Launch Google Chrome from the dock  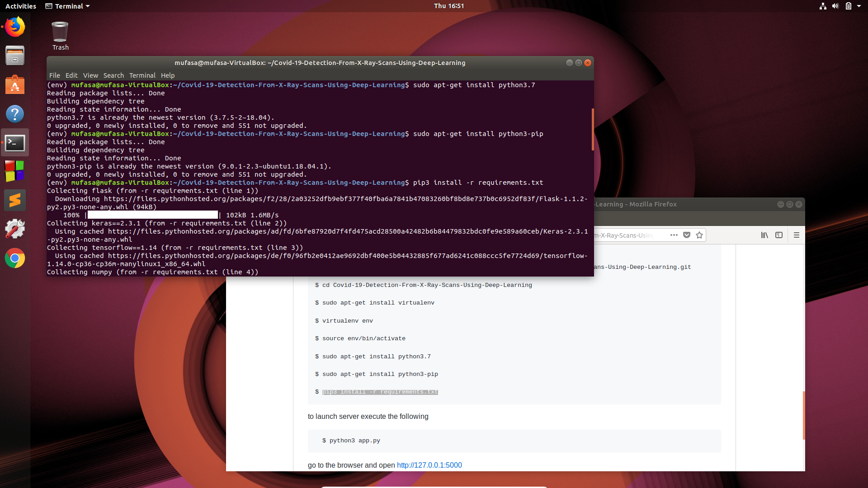(15, 258)
